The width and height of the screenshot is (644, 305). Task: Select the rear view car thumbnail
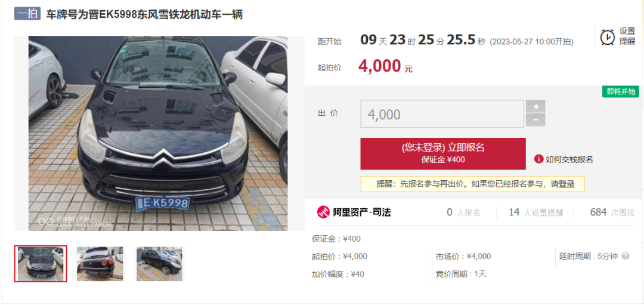(100, 263)
